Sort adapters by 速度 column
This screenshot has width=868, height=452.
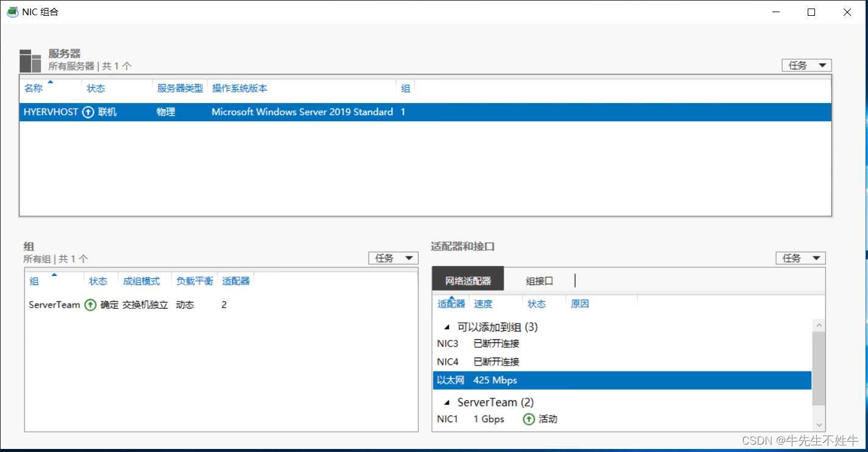click(x=484, y=304)
